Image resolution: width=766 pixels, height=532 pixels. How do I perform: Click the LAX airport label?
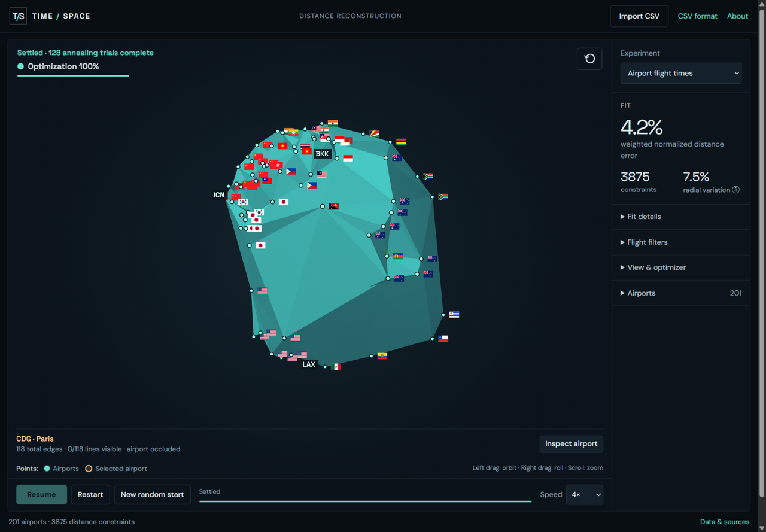[x=309, y=364]
